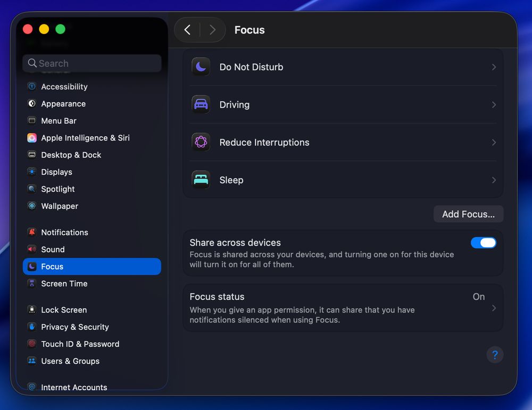Open the Reduce Interruptions focus
Viewport: 532px width, 410px height.
point(343,142)
